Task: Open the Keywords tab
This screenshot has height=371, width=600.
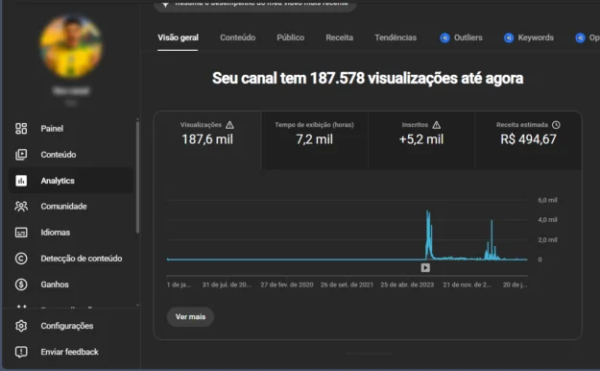Action: (x=528, y=38)
